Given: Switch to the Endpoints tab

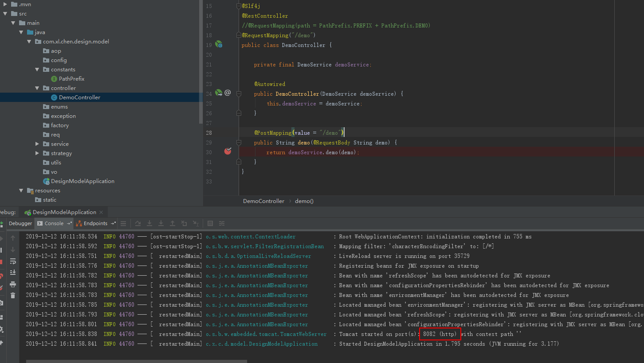Looking at the screenshot, I should point(95,223).
